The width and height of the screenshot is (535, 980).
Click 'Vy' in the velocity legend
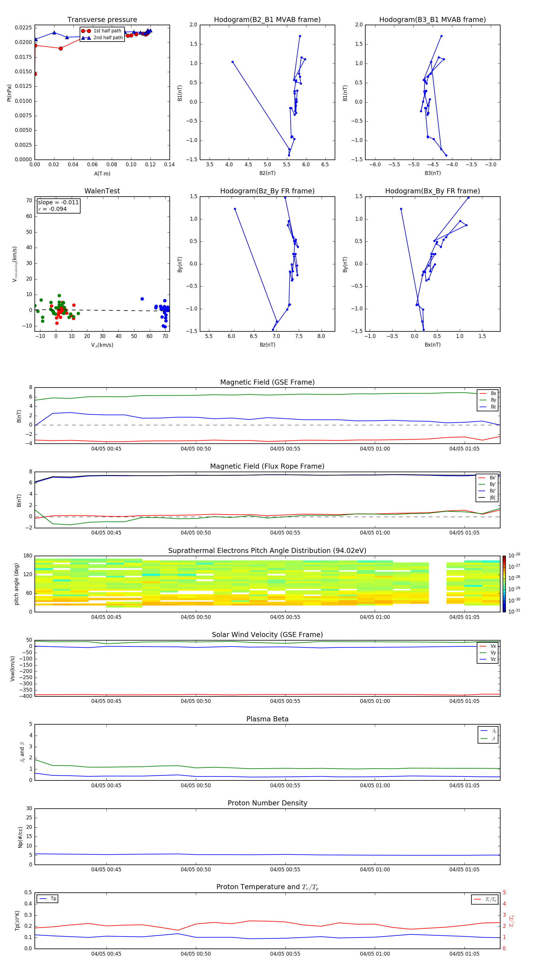[x=488, y=652]
